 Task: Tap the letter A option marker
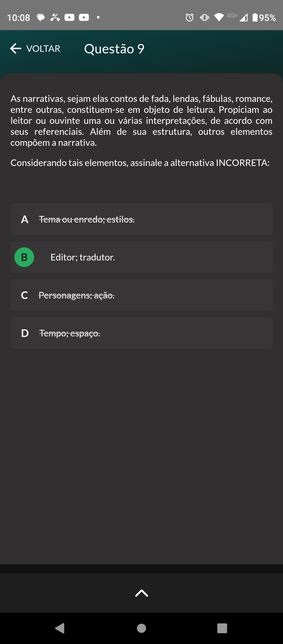tap(25, 219)
